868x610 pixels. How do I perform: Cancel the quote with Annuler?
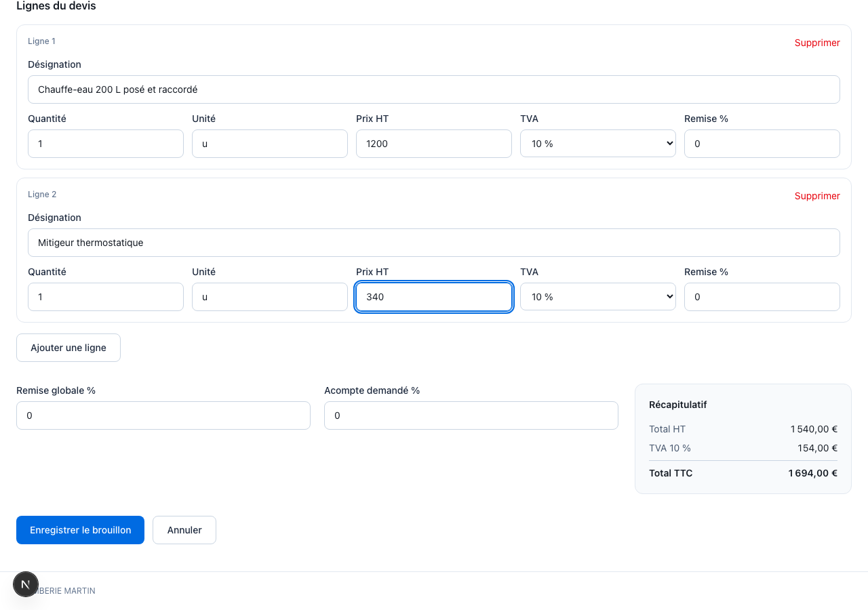click(x=184, y=530)
